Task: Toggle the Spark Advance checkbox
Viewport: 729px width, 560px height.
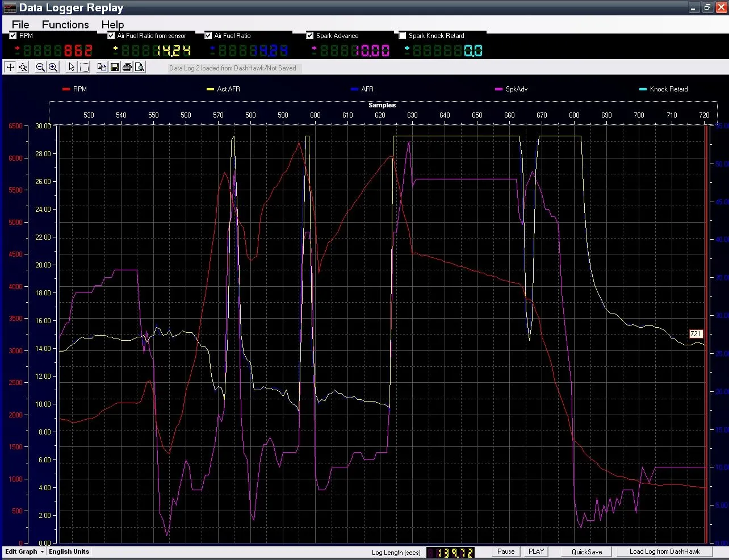Action: 310,36
